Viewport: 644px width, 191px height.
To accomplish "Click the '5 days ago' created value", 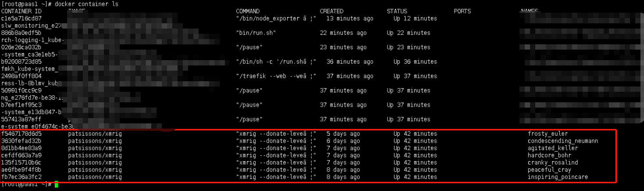I will (343, 134).
